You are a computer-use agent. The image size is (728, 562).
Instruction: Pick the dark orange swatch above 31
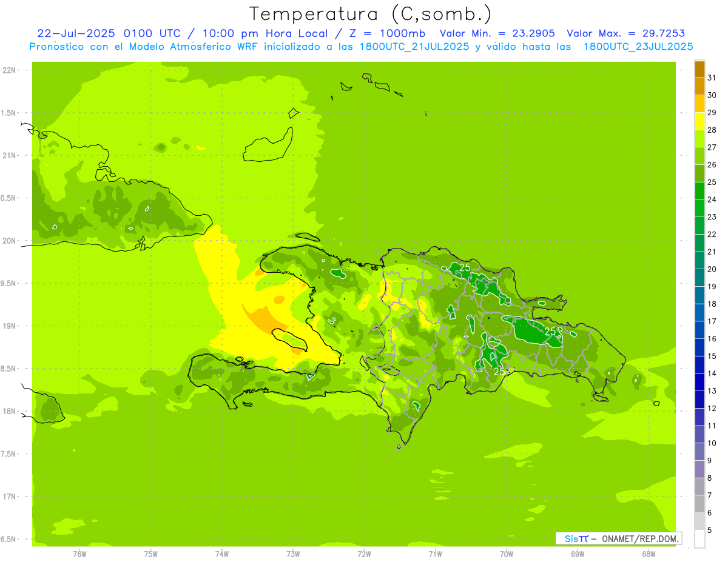(x=699, y=70)
